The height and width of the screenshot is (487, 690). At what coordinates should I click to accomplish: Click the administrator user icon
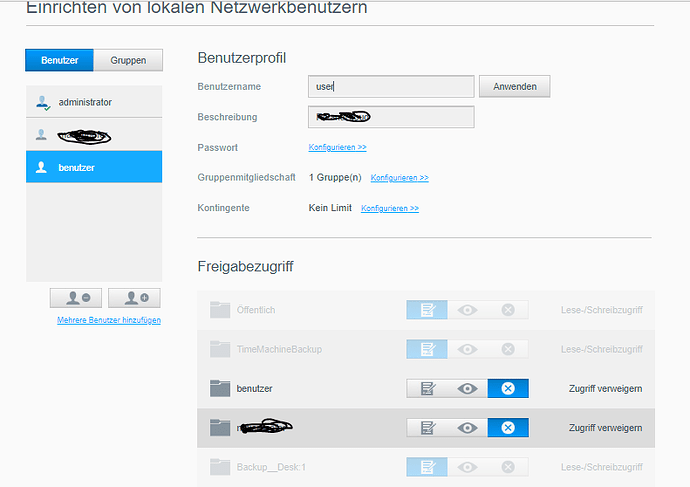pyautogui.click(x=42, y=103)
